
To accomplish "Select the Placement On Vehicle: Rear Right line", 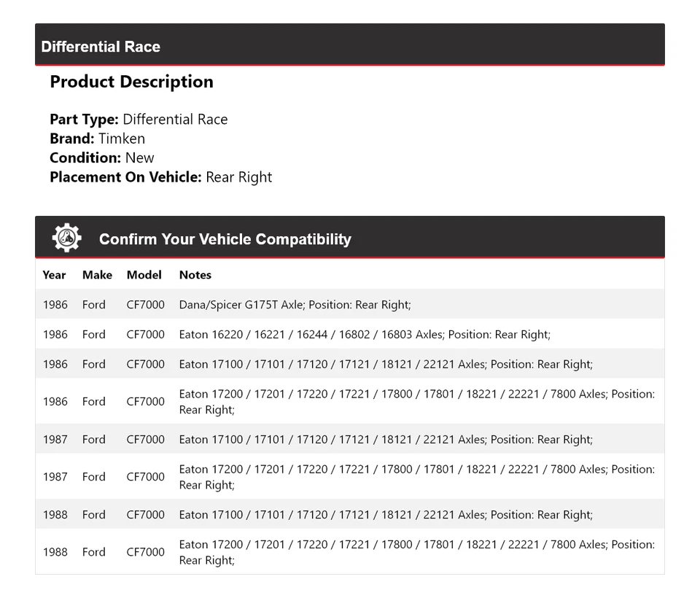I will 160,177.
